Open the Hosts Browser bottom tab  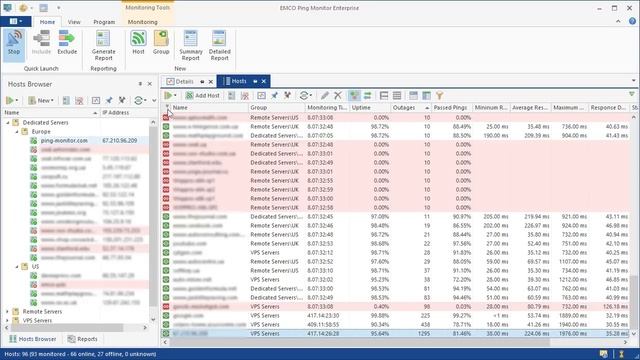[x=33, y=339]
